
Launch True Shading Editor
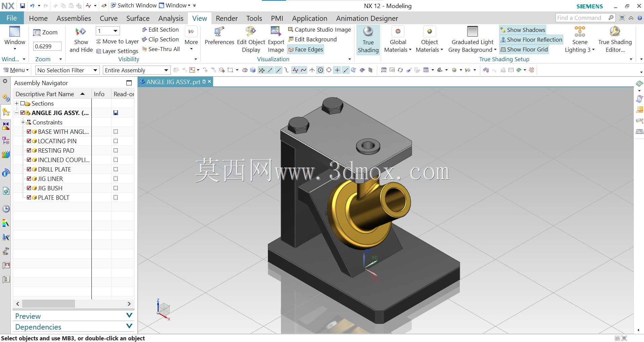615,40
